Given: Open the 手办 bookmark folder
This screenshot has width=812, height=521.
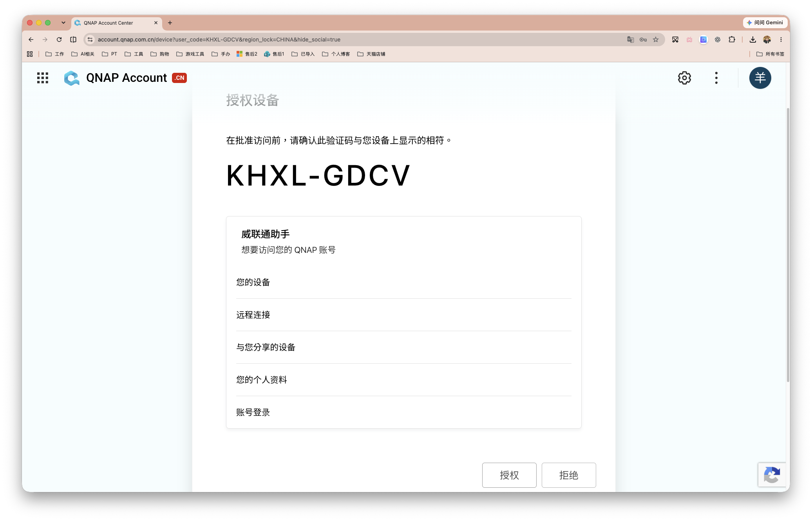Looking at the screenshot, I should [221, 54].
